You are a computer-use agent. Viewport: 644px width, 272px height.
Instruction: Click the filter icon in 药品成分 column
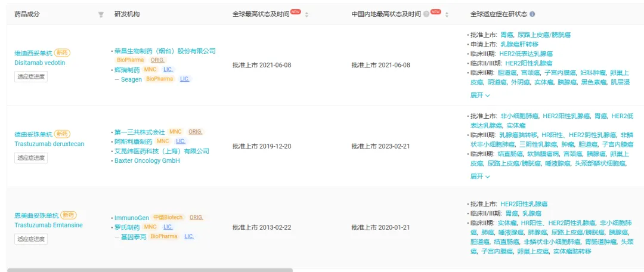(x=101, y=14)
